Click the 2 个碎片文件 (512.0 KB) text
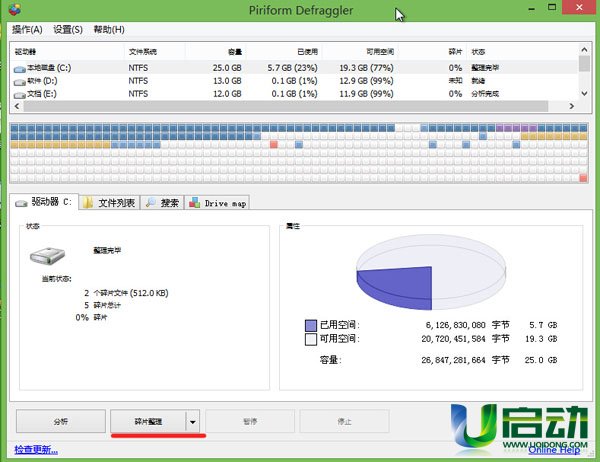This screenshot has width=600, height=462. click(x=126, y=293)
